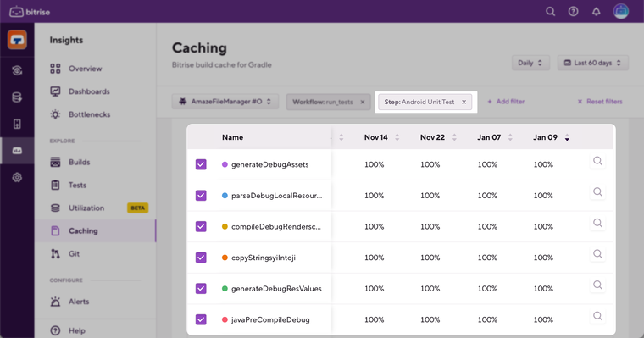Uncheck the generateDebugAssets checkbox
This screenshot has width=644, height=338.
201,164
